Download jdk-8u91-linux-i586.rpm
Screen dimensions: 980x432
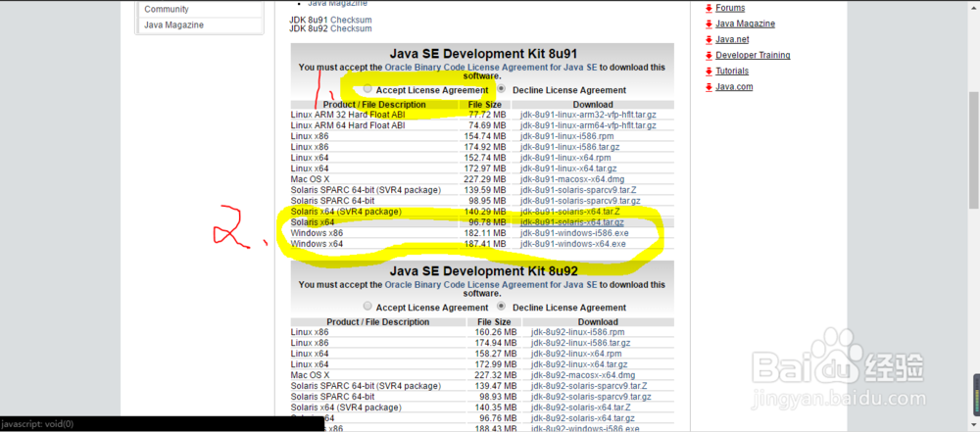click(x=566, y=136)
